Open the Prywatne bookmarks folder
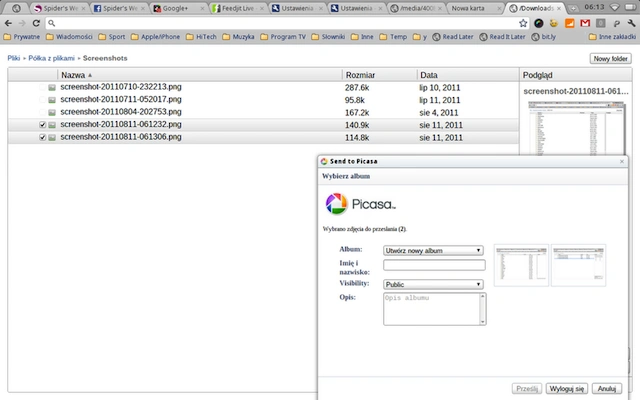The height and width of the screenshot is (400, 640). tap(22, 37)
